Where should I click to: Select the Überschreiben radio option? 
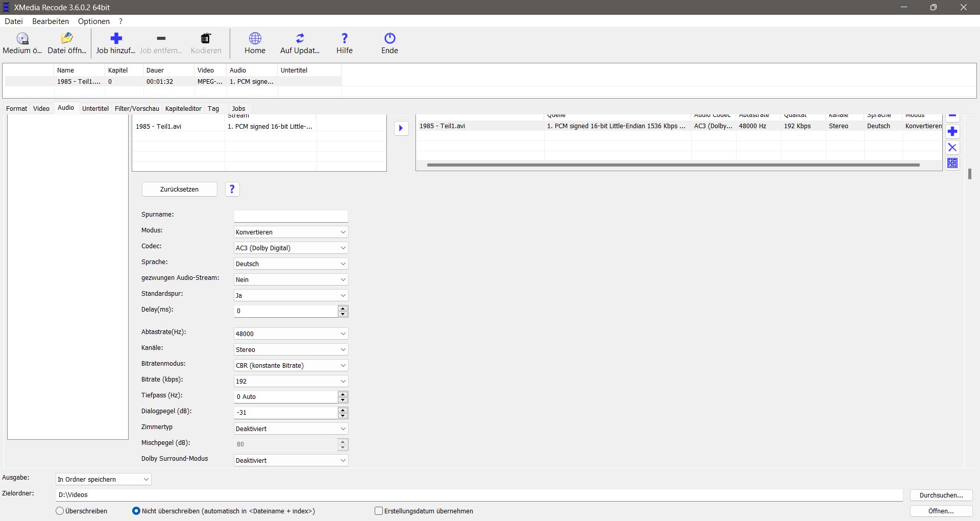tap(60, 511)
